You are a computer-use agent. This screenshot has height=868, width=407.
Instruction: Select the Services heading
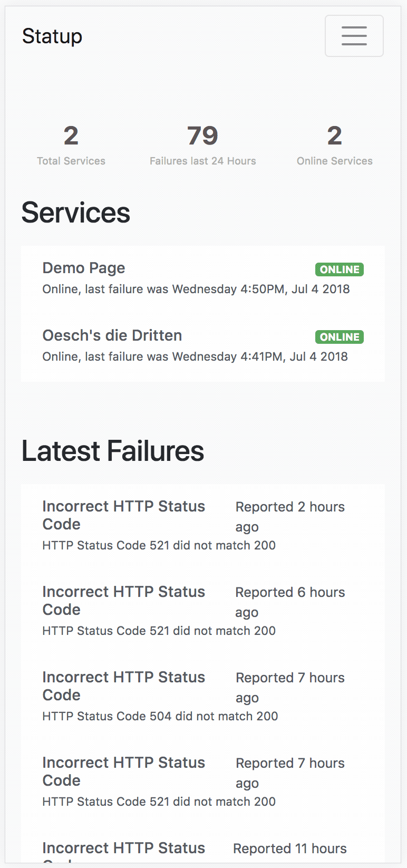[x=76, y=213]
